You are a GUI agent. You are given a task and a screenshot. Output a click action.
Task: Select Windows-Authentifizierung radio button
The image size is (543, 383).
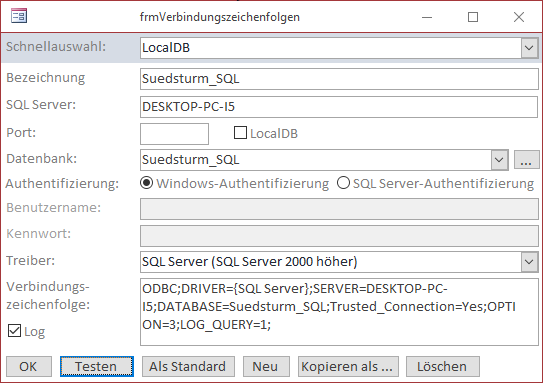coord(146,183)
